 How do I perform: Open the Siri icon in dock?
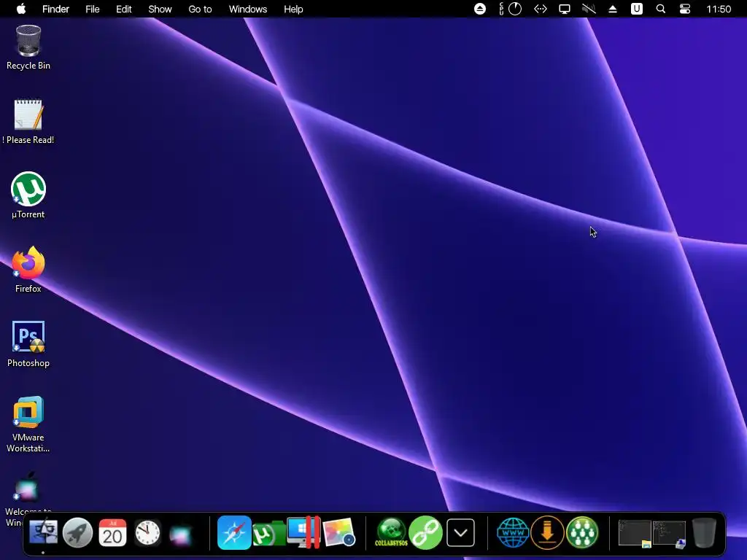(x=182, y=534)
